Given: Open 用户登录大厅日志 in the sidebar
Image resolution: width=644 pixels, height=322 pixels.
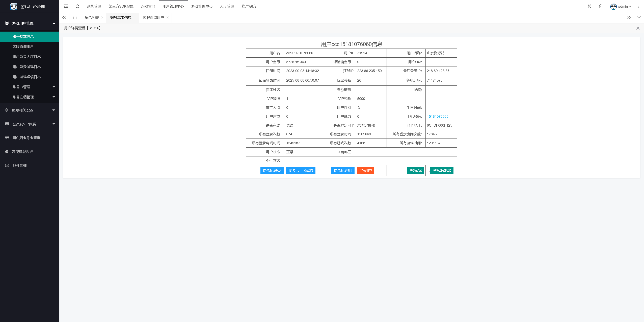Looking at the screenshot, I should (x=26, y=57).
